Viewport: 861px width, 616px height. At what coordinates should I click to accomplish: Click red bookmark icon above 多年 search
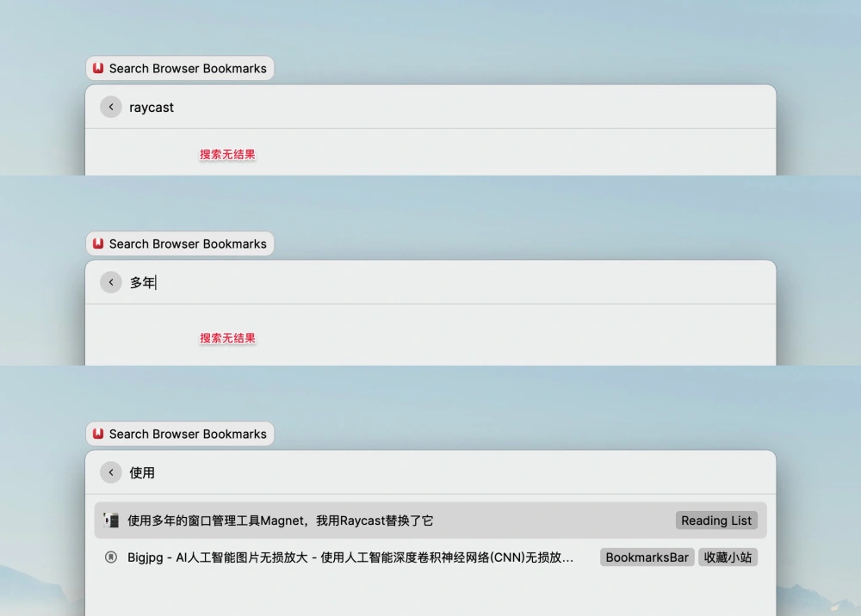(98, 243)
